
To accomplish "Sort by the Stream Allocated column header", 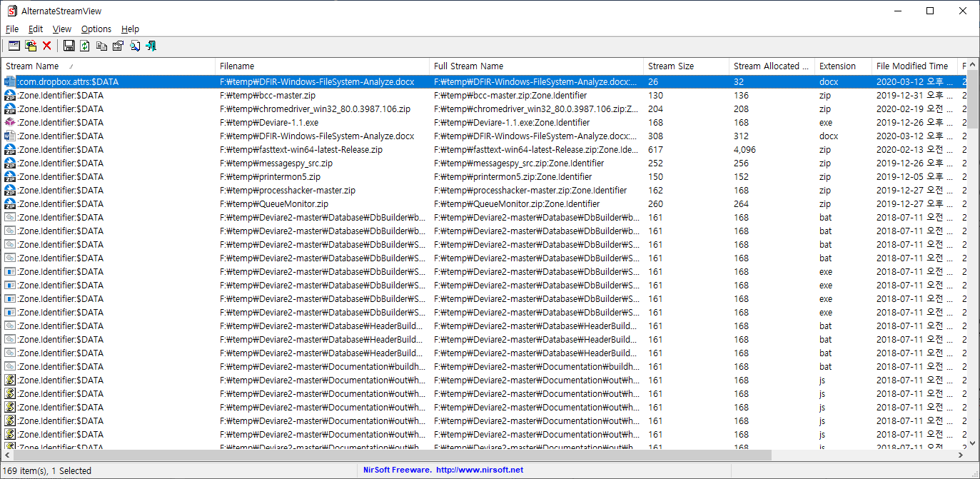I will coord(772,66).
